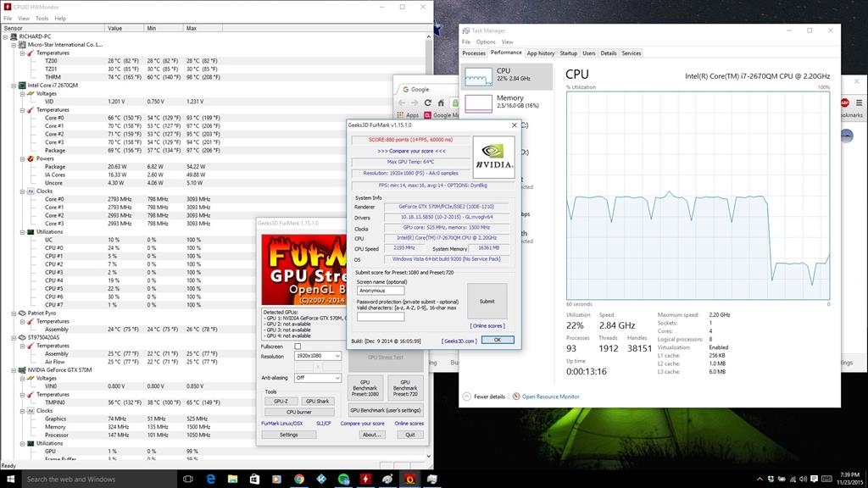This screenshot has height=488, width=868.
Task: Open Task View from the taskbar
Action: [187, 480]
